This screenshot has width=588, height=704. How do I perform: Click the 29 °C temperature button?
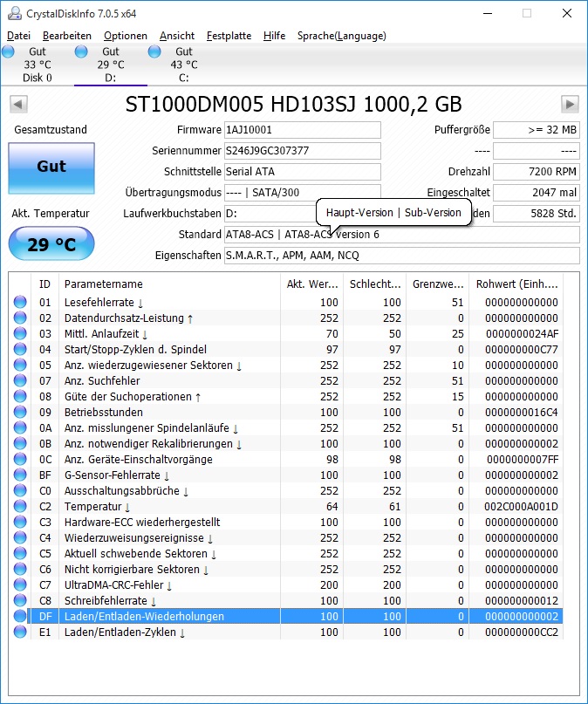51,243
